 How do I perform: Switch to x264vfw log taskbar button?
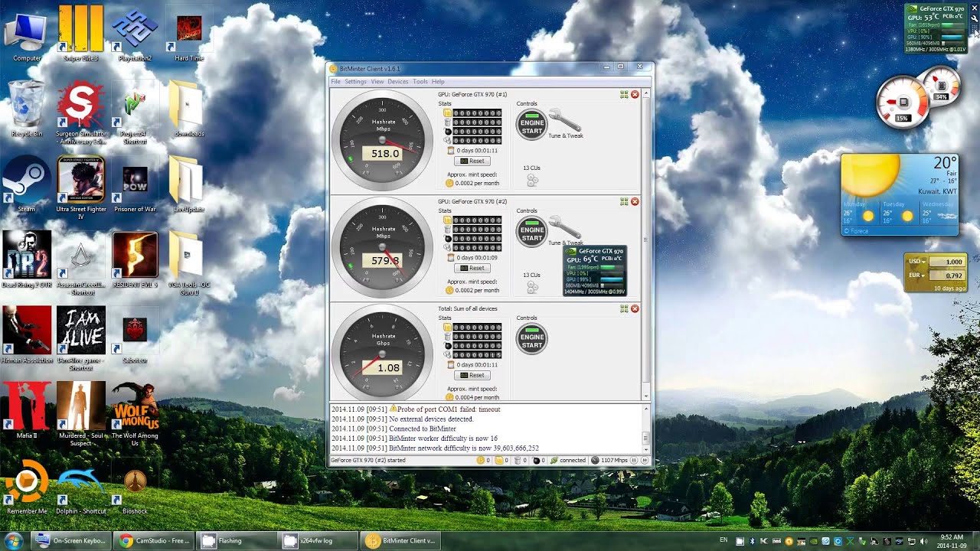coord(318,540)
